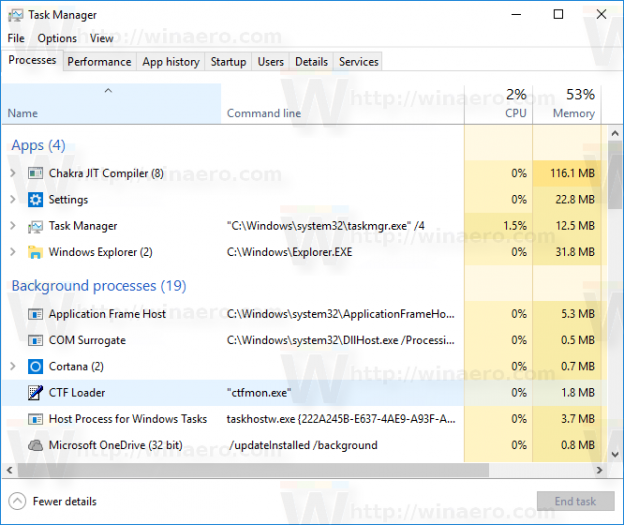This screenshot has height=525, width=624.
Task: Click the Apps (4) group heading
Action: tap(38, 146)
